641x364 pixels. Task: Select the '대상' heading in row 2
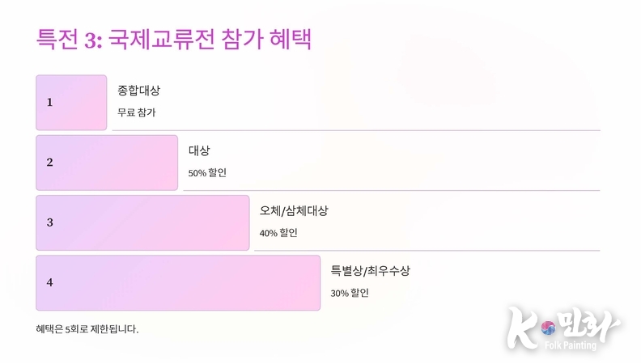click(199, 150)
